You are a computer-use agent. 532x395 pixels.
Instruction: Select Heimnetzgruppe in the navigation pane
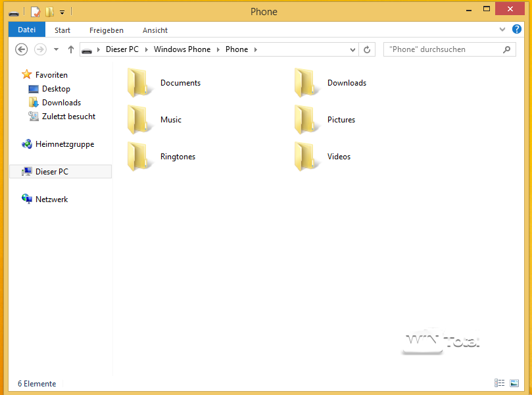coord(64,144)
